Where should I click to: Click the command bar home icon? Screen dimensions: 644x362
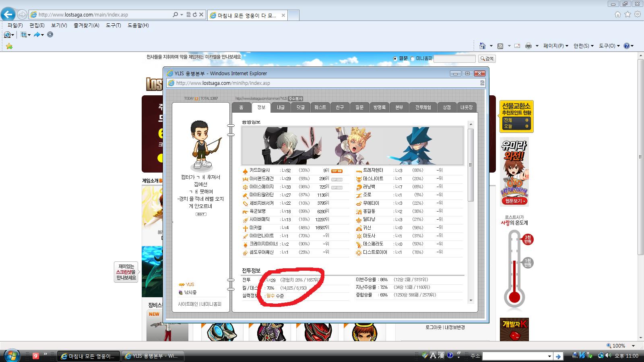(483, 46)
